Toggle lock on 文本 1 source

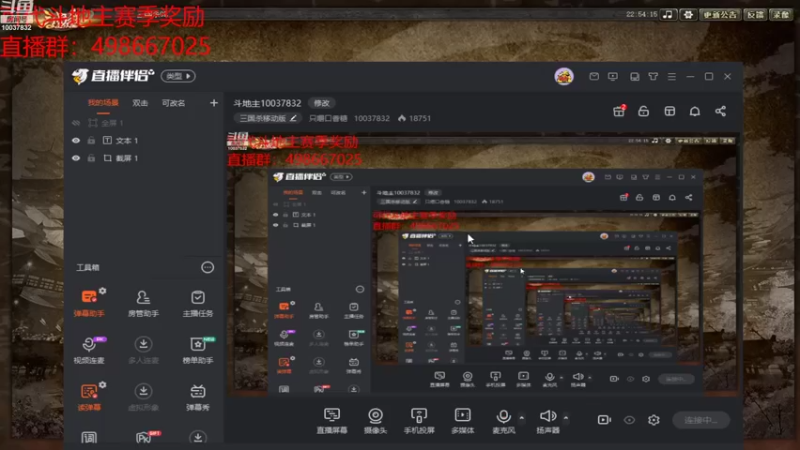(91, 140)
